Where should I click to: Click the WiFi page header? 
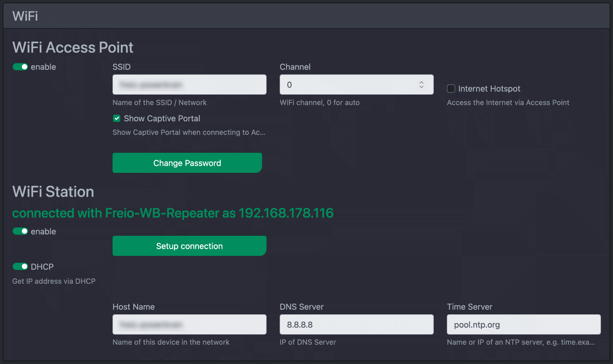(25, 15)
